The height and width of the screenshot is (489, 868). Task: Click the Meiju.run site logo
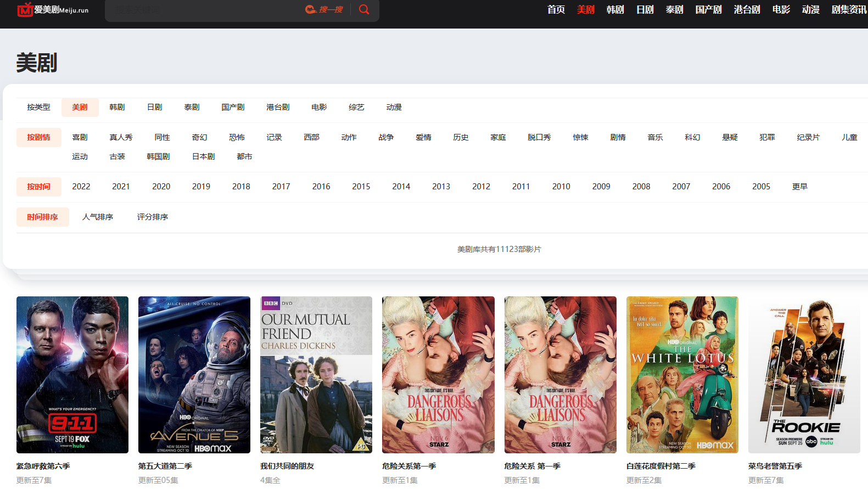tap(53, 9)
